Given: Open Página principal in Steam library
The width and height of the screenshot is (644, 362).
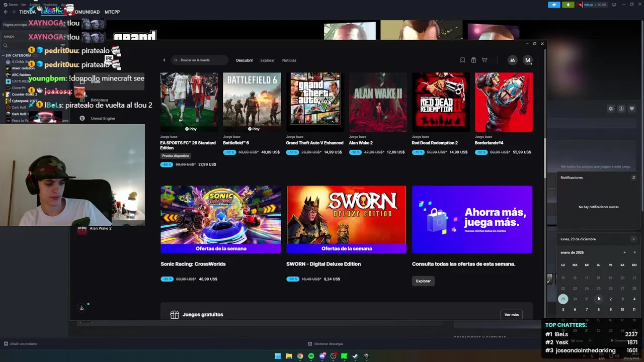Looking at the screenshot, I should click(15, 25).
